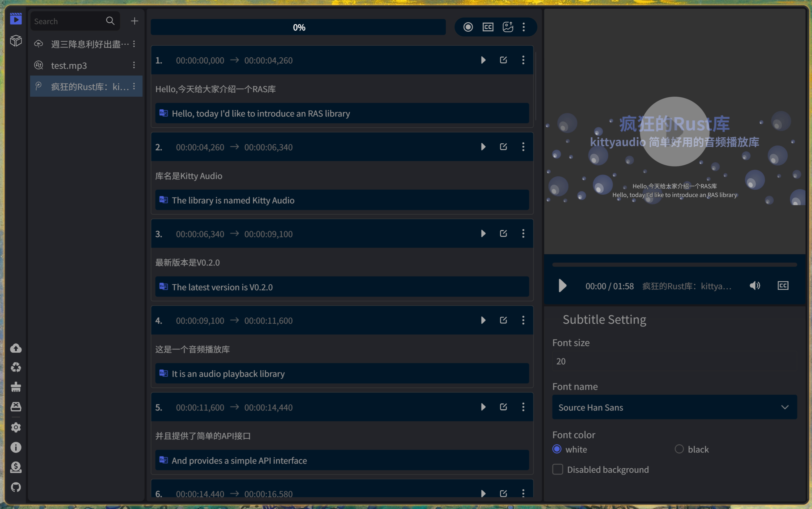Enable the Disabled background checkbox

[x=558, y=469]
